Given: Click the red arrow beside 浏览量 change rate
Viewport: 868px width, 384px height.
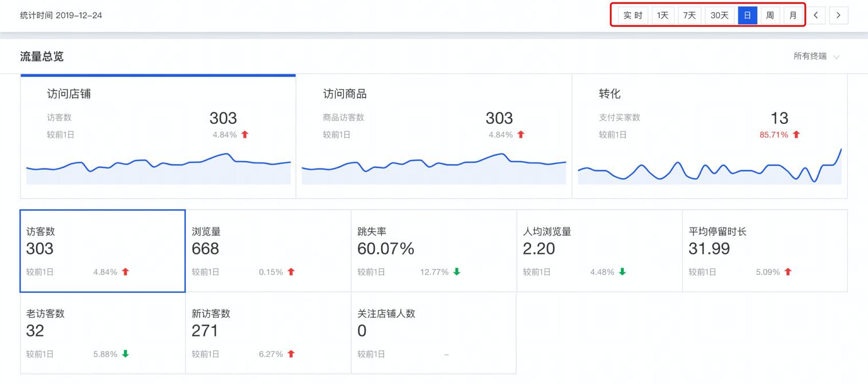Looking at the screenshot, I should tap(292, 272).
